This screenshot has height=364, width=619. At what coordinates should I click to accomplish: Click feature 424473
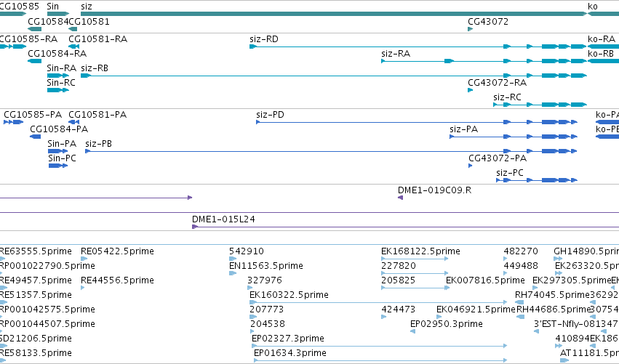[x=399, y=310]
